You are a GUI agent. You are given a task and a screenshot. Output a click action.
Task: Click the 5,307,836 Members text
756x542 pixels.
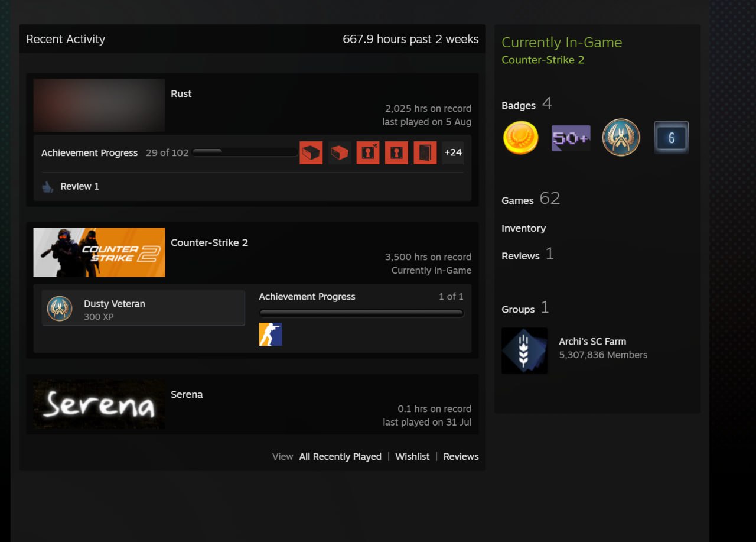(x=603, y=355)
